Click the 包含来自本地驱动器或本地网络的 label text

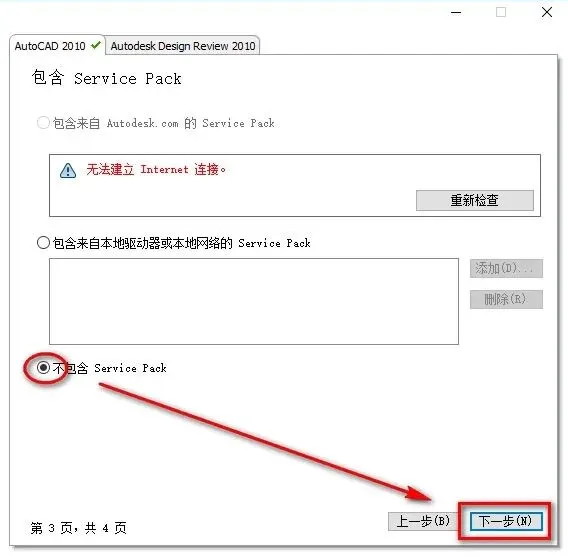coord(143,243)
